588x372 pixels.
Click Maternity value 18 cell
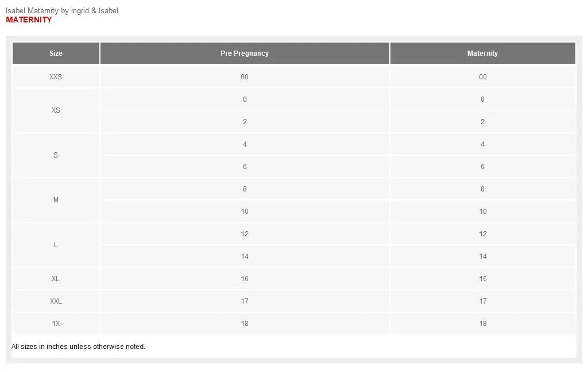(x=483, y=324)
